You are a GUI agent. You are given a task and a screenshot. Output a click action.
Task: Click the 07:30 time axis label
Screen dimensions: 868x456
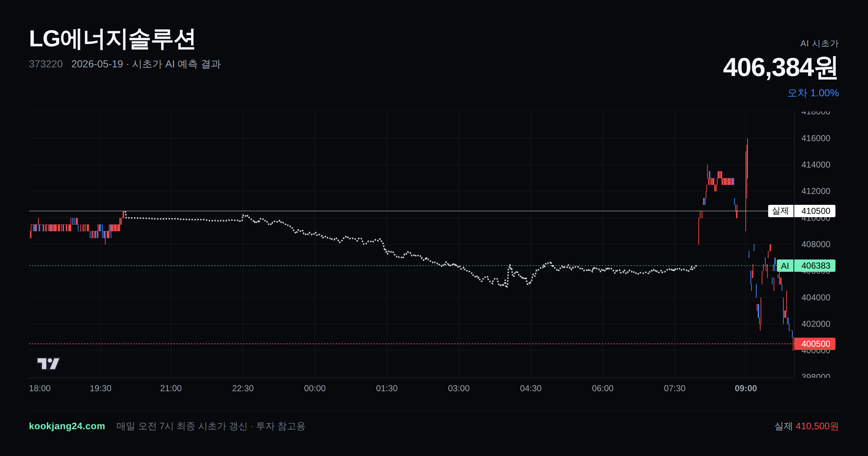675,388
